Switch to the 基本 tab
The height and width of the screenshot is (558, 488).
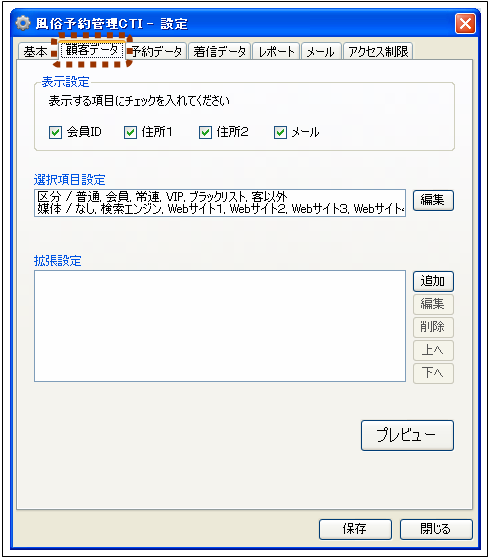point(36,52)
